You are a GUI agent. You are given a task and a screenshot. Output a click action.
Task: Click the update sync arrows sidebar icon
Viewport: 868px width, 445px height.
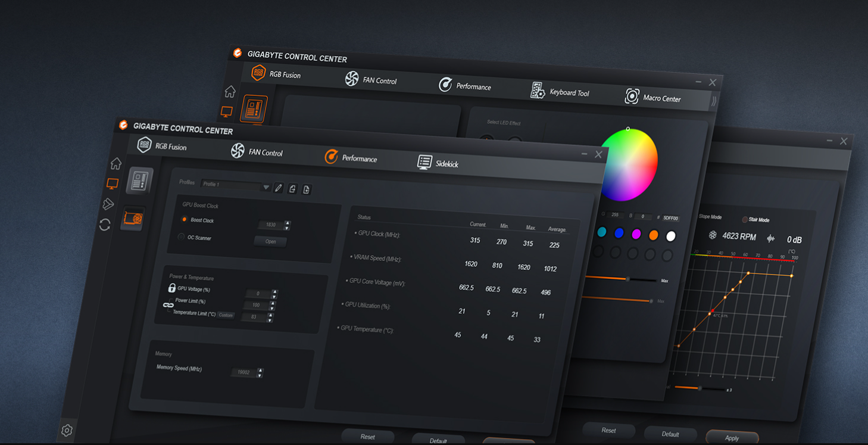pyautogui.click(x=105, y=225)
